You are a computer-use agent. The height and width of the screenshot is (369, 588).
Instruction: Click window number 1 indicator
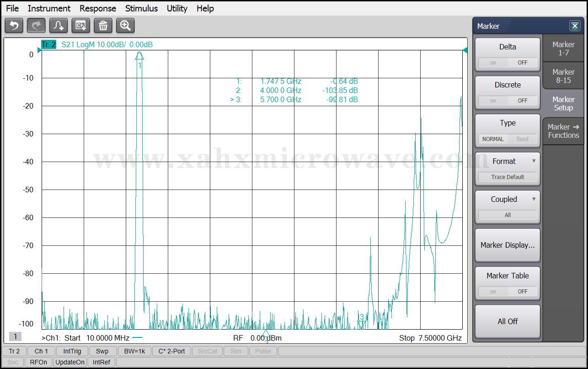(x=15, y=337)
